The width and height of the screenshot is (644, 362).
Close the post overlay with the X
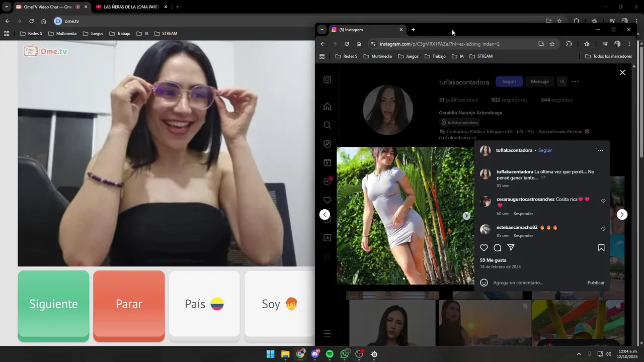click(622, 72)
